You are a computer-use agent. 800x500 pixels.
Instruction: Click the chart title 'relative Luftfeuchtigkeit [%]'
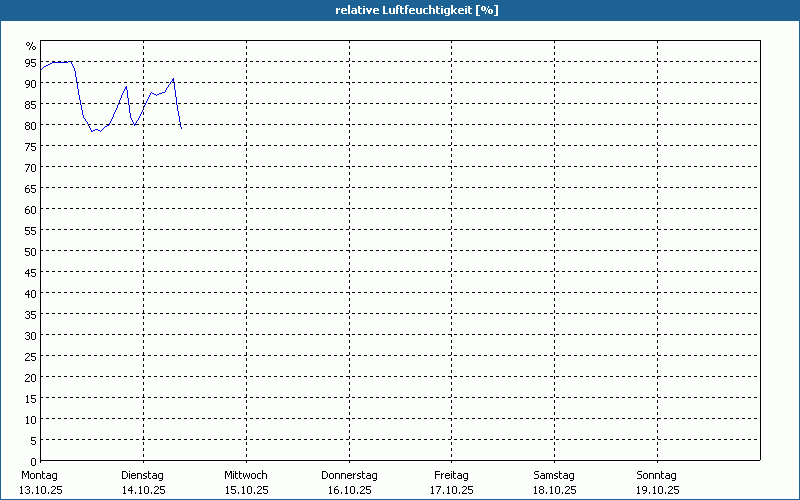(x=417, y=10)
